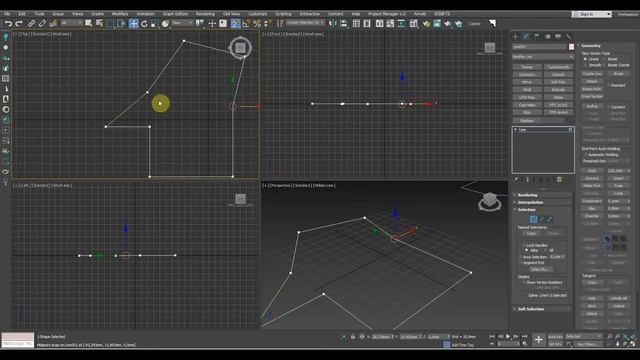640x360 pixels.
Task: Click the Segment sub-object selection icon
Action: pos(542,219)
